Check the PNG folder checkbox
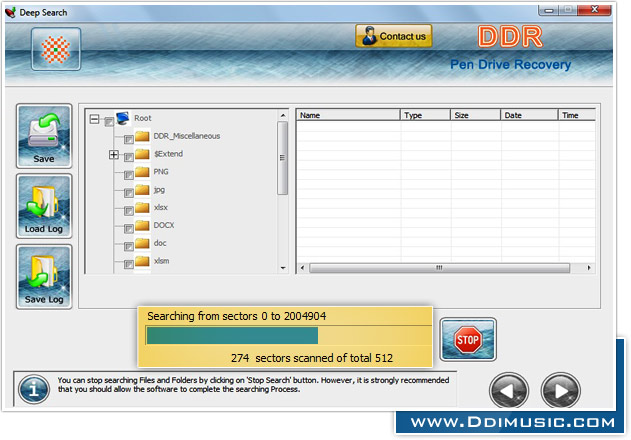631x440 pixels. pyautogui.click(x=129, y=175)
